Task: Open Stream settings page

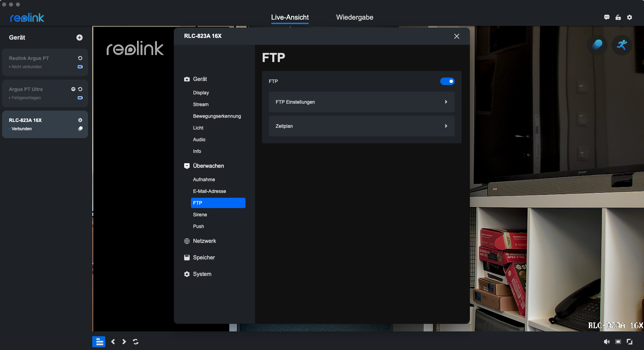Action: tap(201, 104)
